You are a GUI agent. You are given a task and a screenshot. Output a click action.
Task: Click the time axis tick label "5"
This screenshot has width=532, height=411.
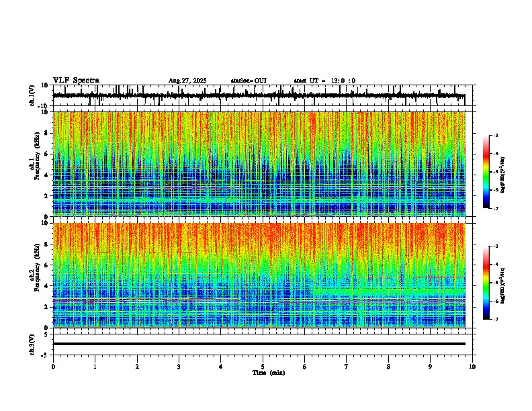[263, 367]
